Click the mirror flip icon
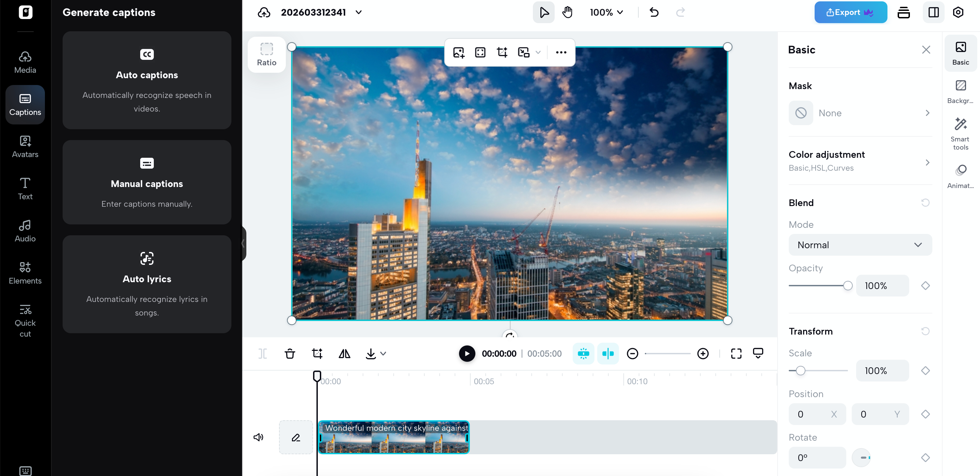The image size is (980, 476). 344,354
